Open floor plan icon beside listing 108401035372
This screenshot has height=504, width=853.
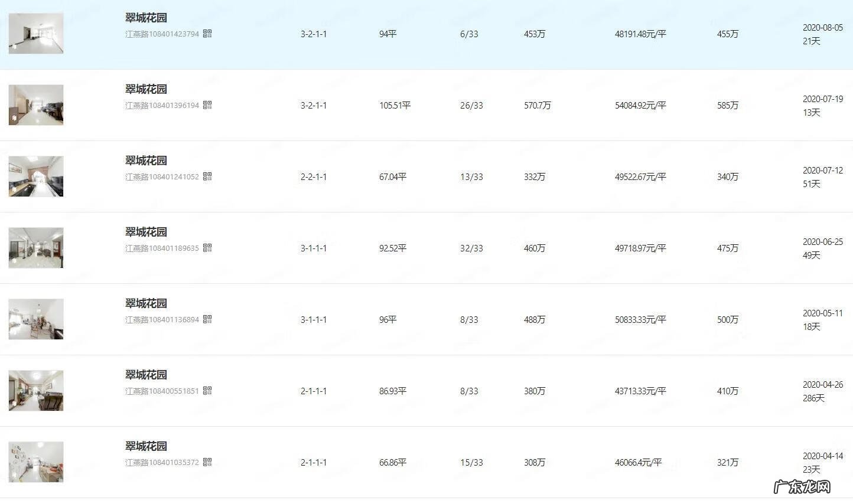[x=207, y=463]
